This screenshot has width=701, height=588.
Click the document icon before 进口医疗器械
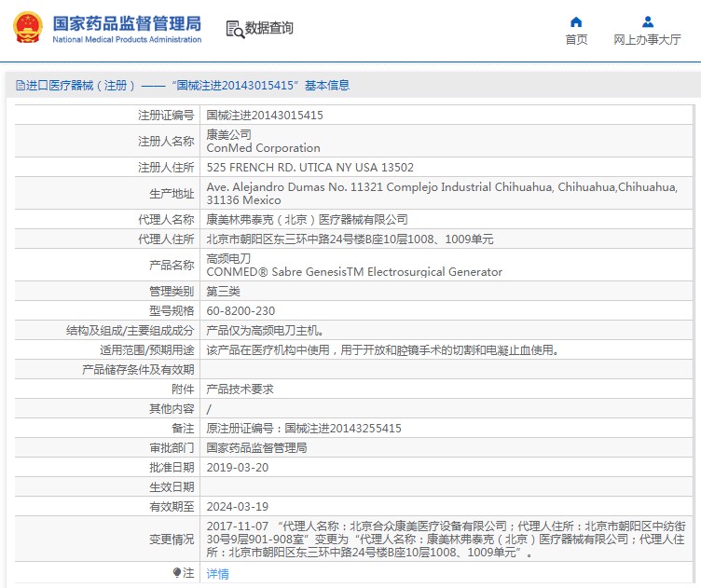(x=20, y=85)
